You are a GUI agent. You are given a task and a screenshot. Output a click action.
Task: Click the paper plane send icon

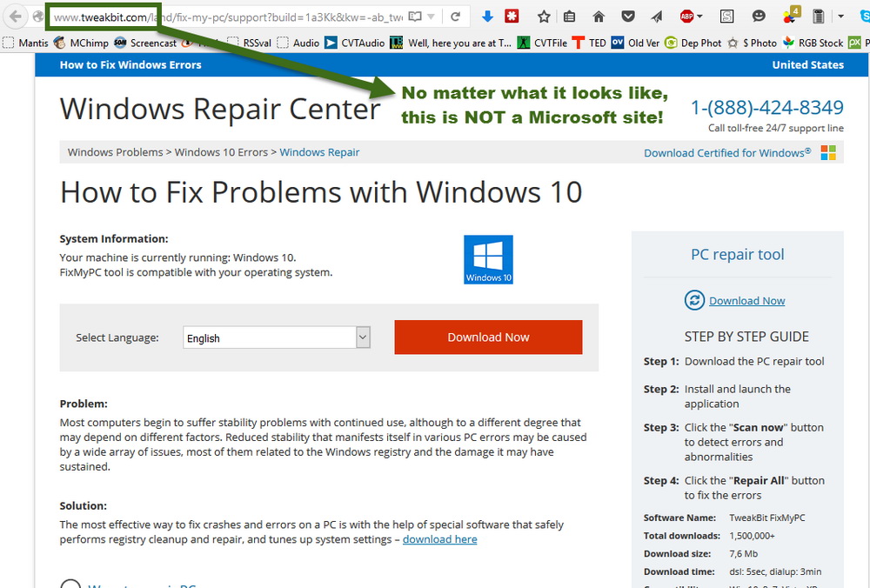click(657, 17)
